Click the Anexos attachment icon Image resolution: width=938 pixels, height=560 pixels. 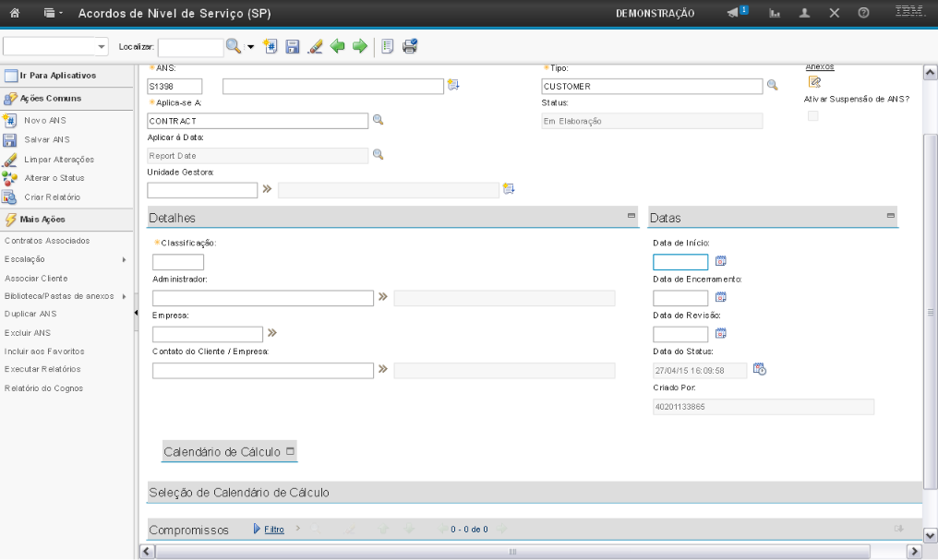click(814, 81)
